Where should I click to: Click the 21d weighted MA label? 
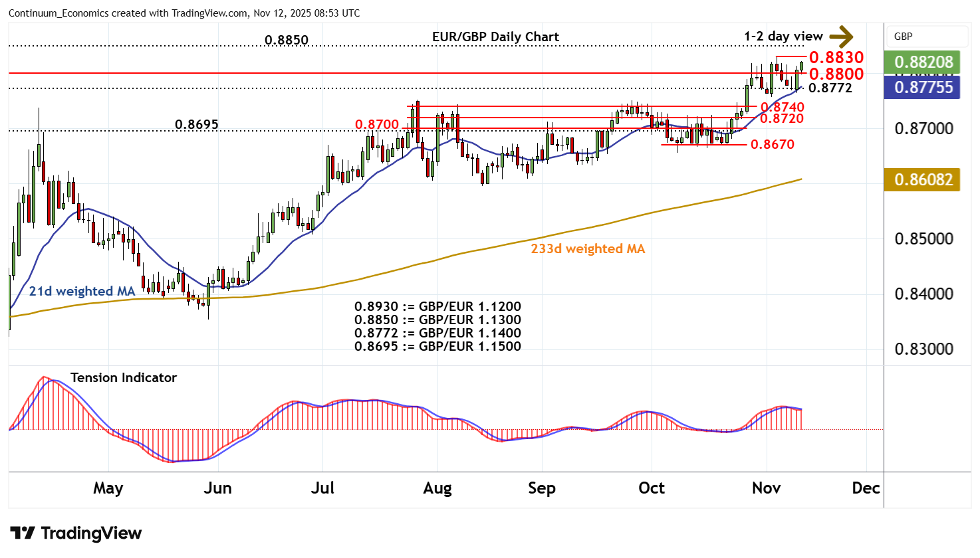tap(82, 291)
